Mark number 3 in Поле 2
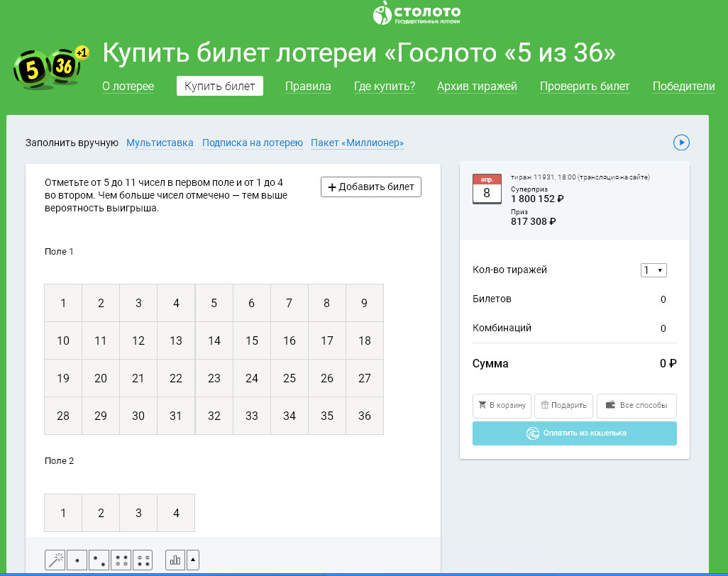Image resolution: width=728 pixels, height=576 pixels. [x=138, y=513]
